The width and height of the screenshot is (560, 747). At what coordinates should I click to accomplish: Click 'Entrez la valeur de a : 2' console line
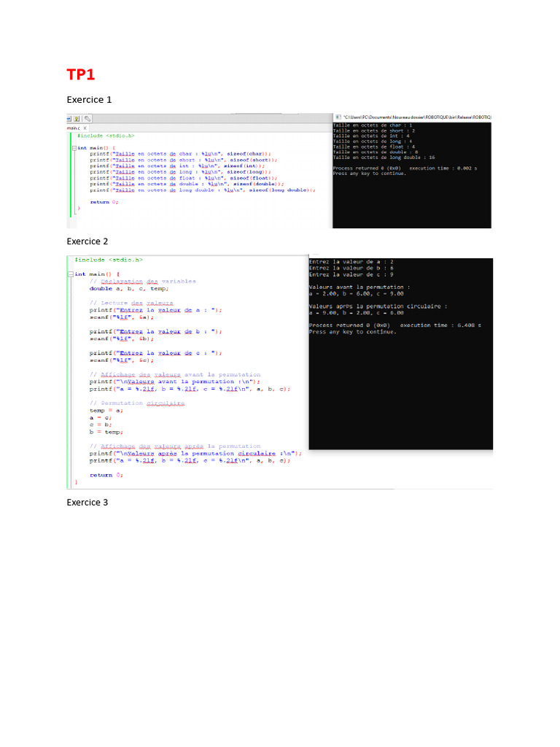click(351, 261)
